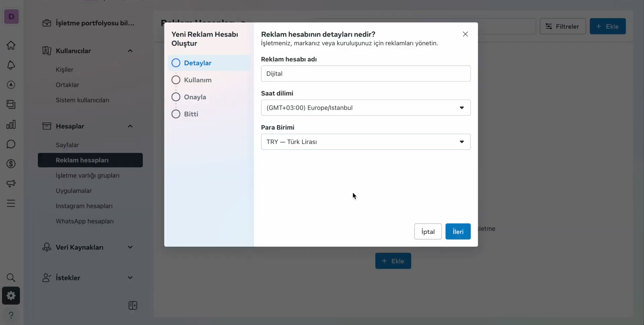Viewport: 644px width, 325px height.
Task: Open the megaphone ads icon
Action: [x=11, y=183]
